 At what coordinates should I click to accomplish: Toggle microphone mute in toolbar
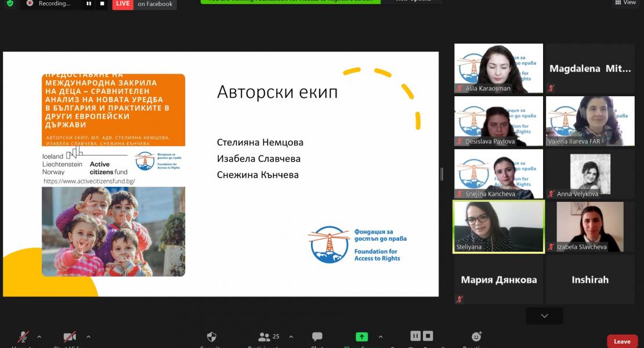[x=23, y=337]
